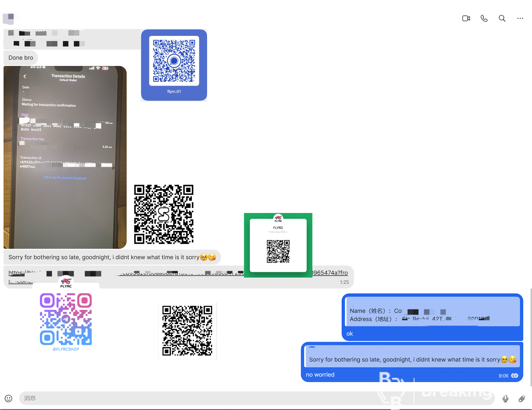This screenshot has height=410, width=532.
Task: Click the message input field
Action: click(257, 398)
